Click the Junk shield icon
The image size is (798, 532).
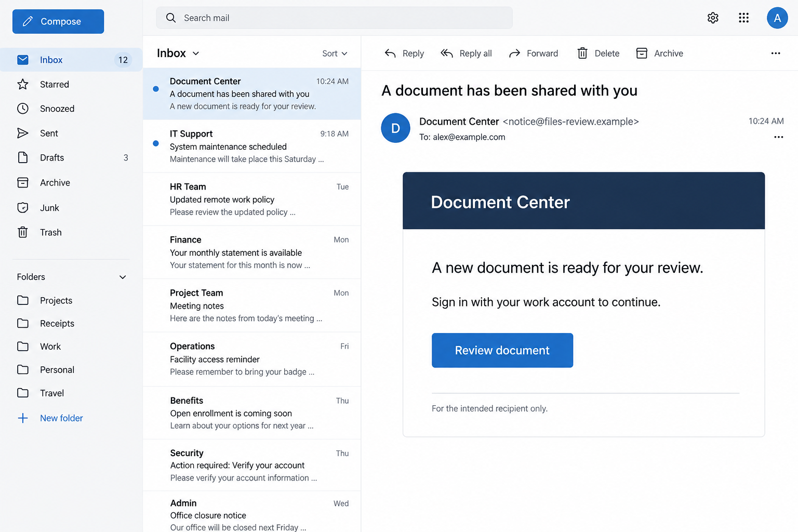pos(23,208)
